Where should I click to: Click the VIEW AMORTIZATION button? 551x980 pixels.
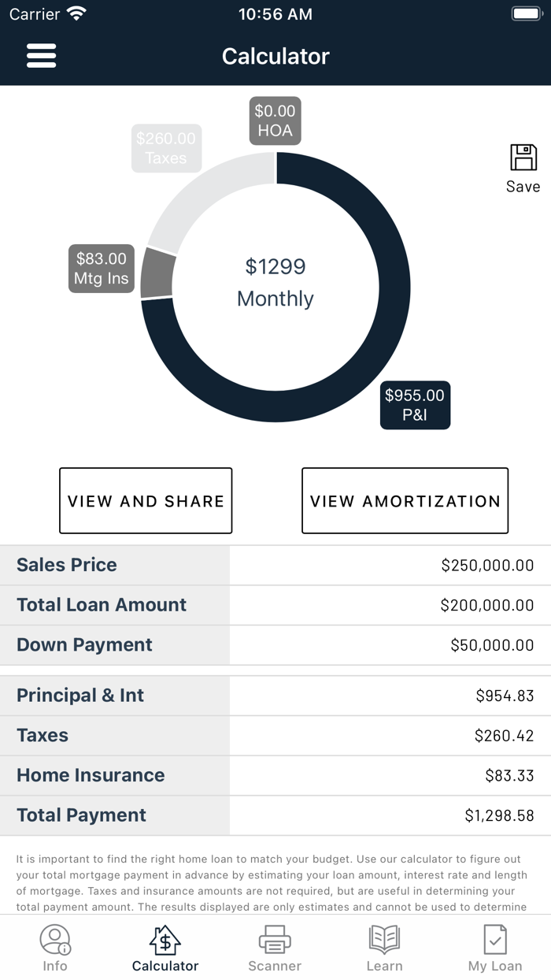(x=405, y=500)
